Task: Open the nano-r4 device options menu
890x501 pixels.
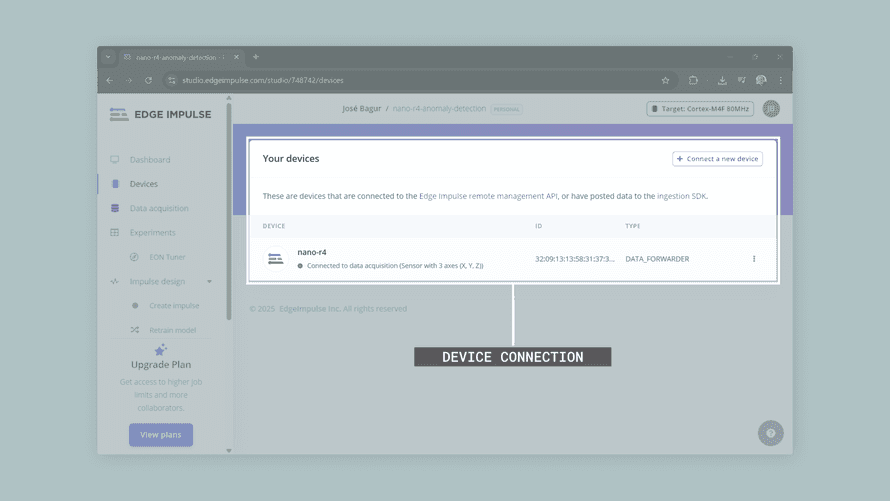Action: (x=754, y=259)
